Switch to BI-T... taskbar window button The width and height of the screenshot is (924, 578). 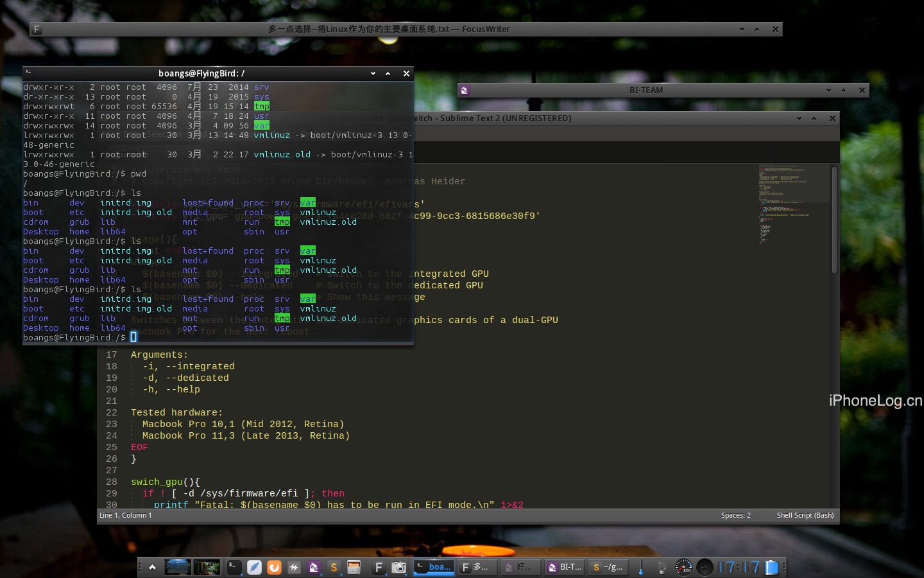[x=565, y=567]
